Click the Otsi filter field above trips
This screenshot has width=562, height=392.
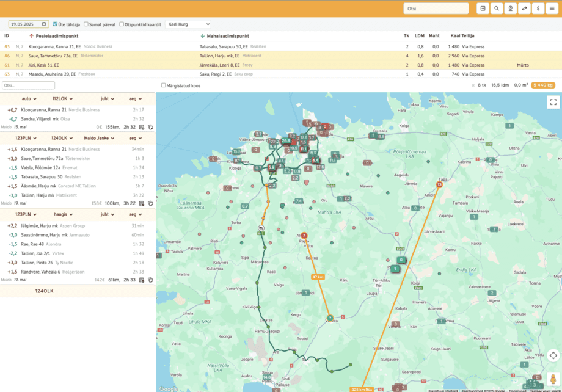(28, 85)
